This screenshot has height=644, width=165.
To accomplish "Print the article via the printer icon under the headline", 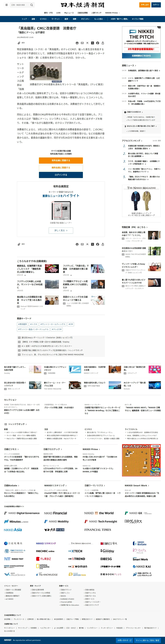I will click(x=77, y=43).
